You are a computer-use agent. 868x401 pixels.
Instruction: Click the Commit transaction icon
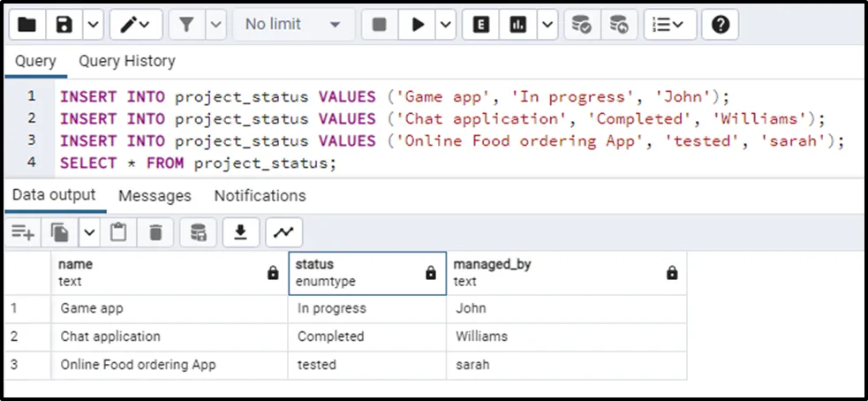pos(580,25)
